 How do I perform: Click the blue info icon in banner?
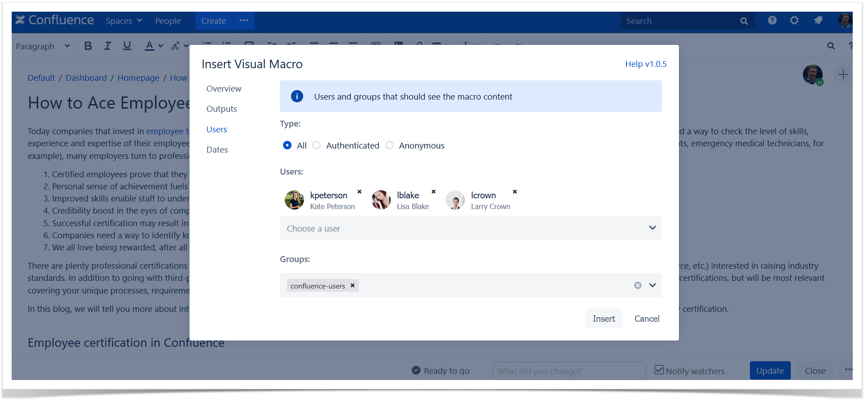[x=297, y=96]
